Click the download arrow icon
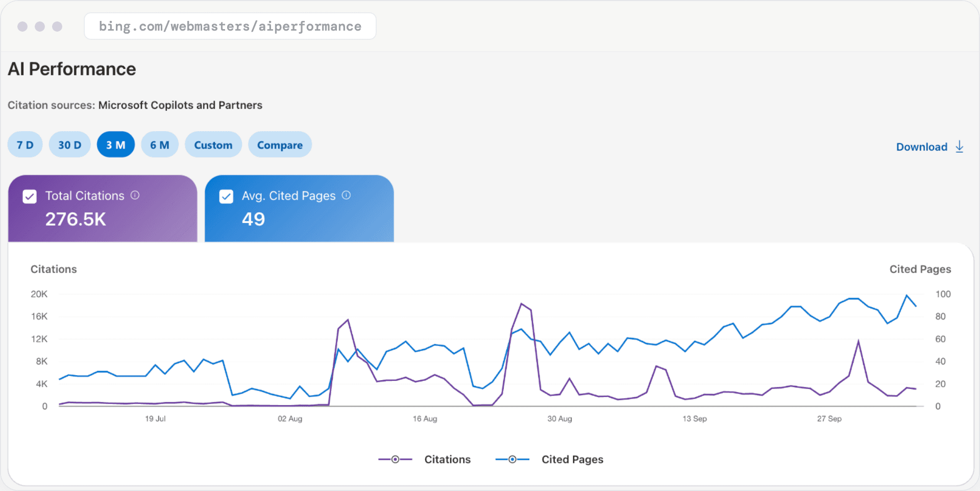 [x=960, y=146]
